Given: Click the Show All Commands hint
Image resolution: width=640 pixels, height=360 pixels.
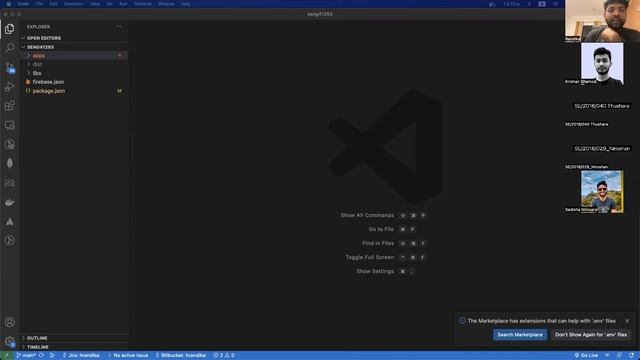Looking at the screenshot, I should coord(384,215).
